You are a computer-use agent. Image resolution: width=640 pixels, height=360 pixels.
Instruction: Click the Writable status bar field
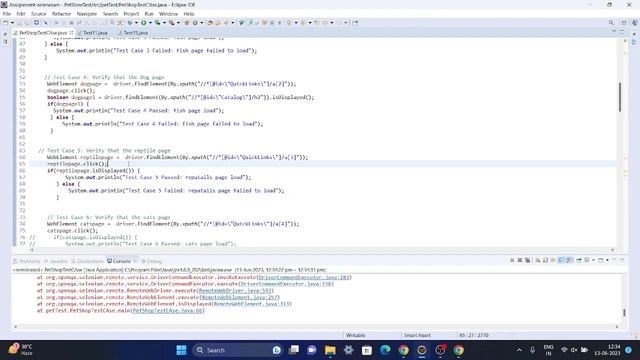[356, 335]
